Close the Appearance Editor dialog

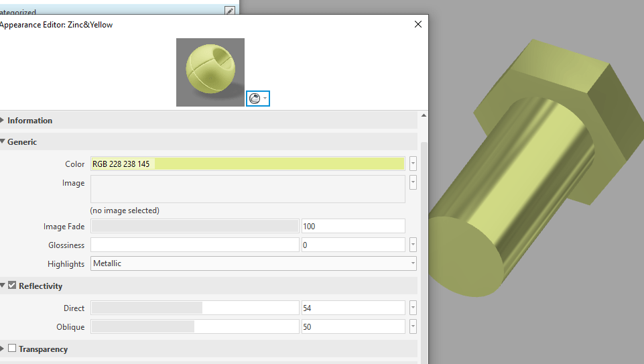(418, 24)
